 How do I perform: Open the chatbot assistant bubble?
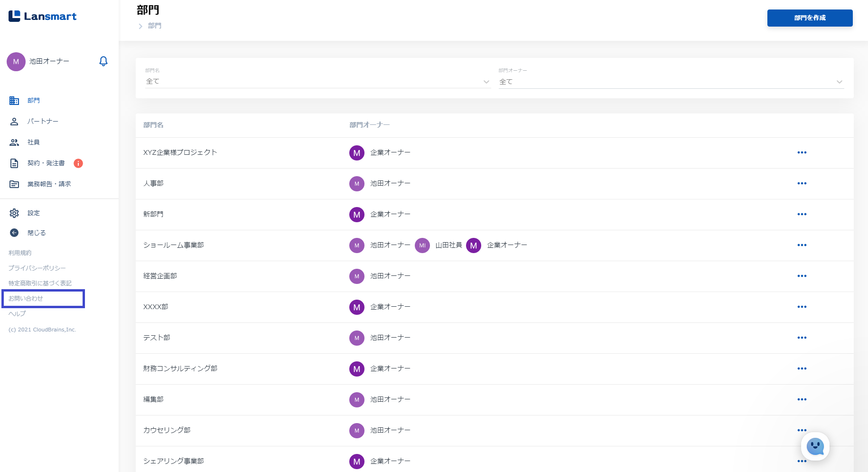pos(815,446)
